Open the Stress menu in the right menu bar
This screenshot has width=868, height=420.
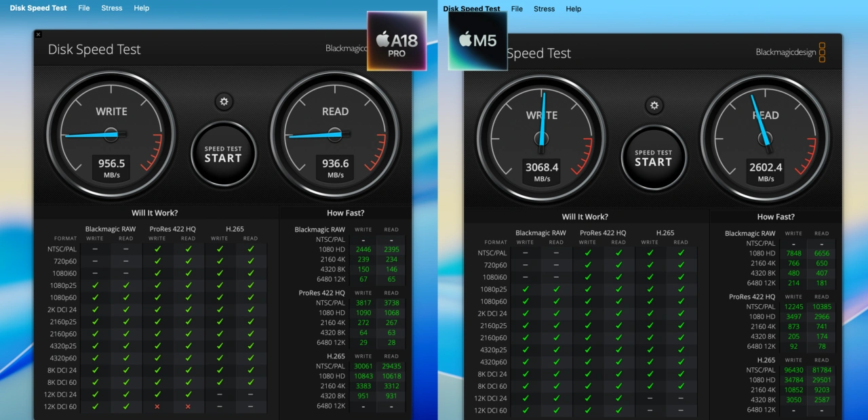545,9
